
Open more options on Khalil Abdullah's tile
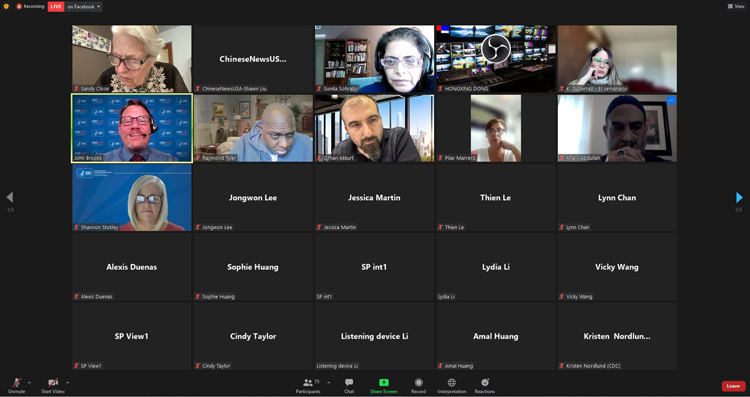(x=671, y=100)
